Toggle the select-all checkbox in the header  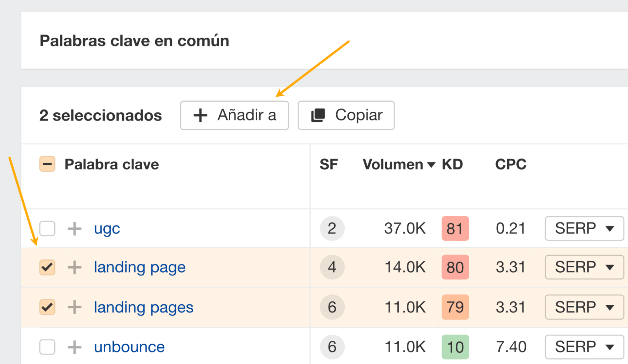click(47, 164)
